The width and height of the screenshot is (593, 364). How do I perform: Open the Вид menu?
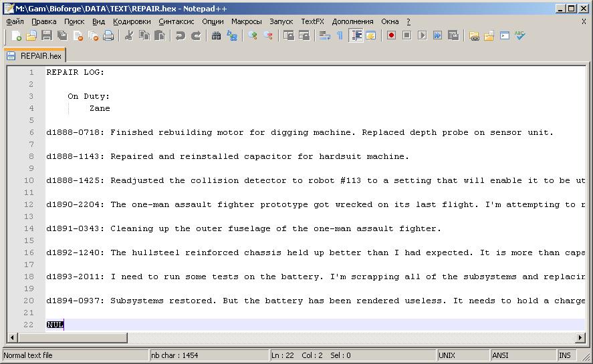[99, 21]
